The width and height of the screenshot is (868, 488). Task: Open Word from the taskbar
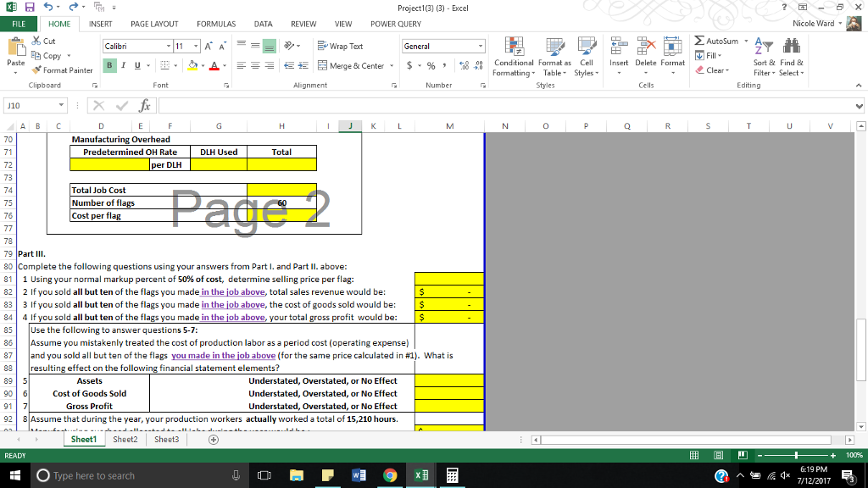(359, 475)
